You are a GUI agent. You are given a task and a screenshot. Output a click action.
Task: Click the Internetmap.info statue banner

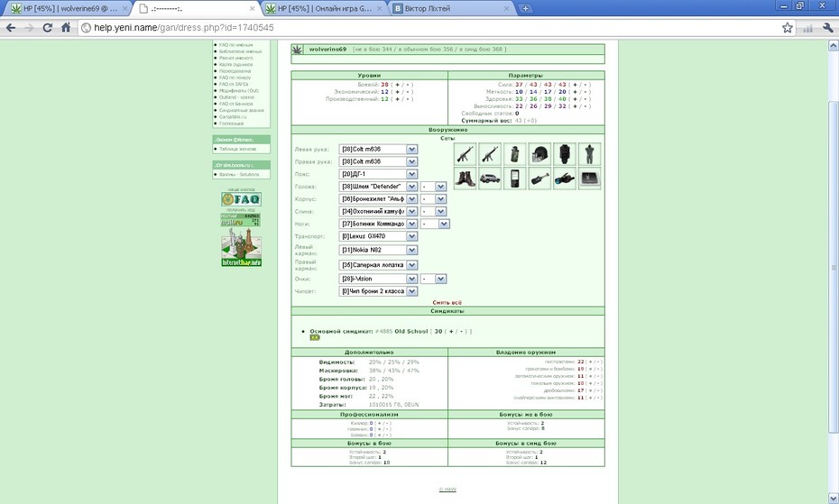241,247
